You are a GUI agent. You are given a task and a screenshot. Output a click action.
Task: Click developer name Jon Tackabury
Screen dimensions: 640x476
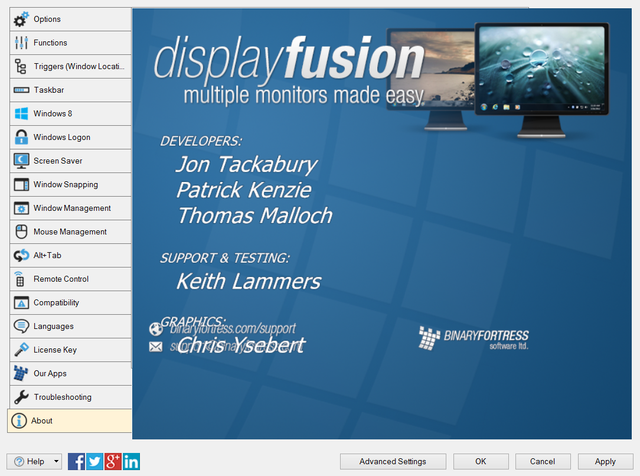coord(247,165)
